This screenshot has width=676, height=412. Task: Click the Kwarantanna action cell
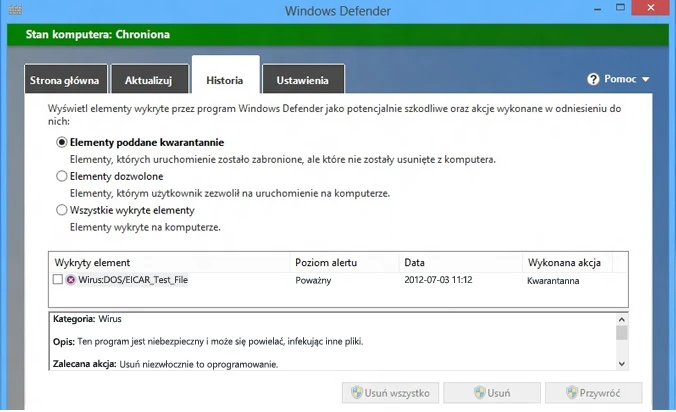coord(553,281)
